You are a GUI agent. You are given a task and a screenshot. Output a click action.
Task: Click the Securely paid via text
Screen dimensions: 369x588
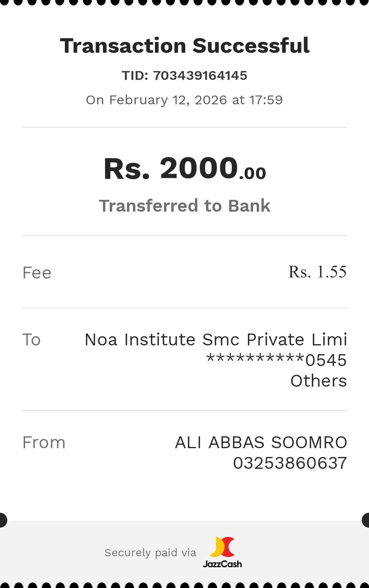tap(150, 552)
